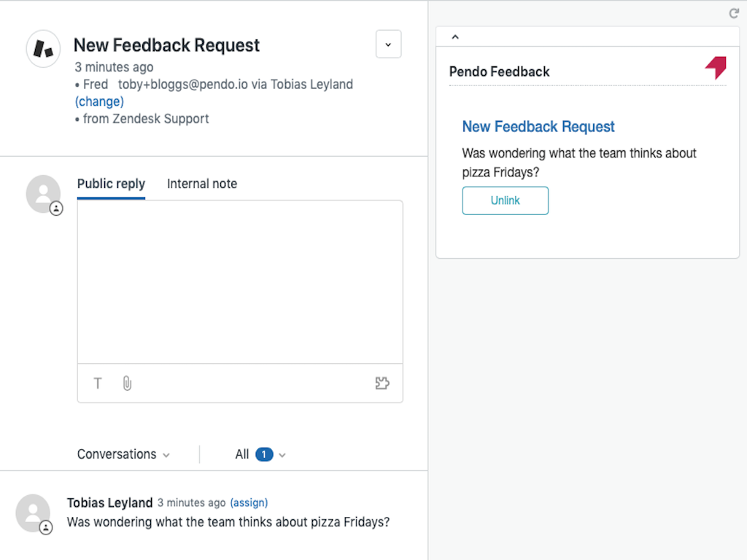Switch to the Public reply tab
747x560 pixels.
[111, 184]
